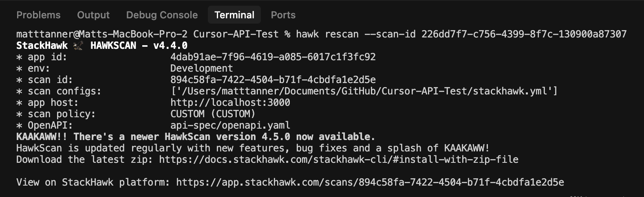The image size is (644, 197).
Task: Click the Development env value
Action: coord(202,68)
